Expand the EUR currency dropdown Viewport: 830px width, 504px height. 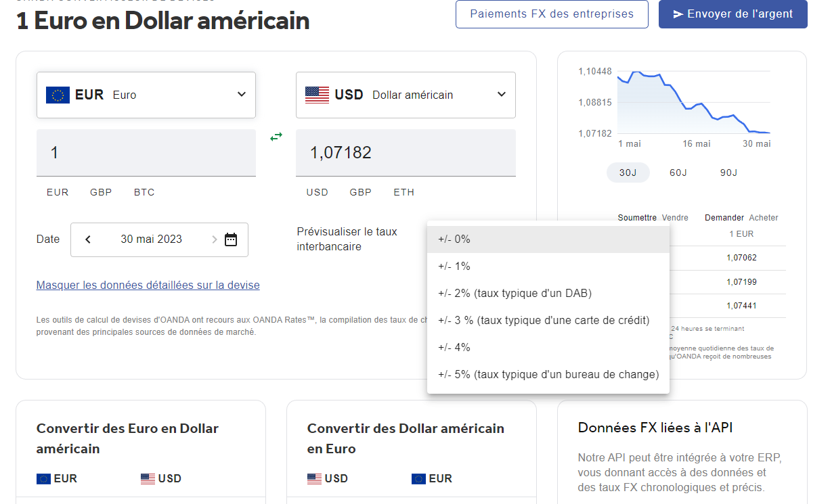(241, 95)
